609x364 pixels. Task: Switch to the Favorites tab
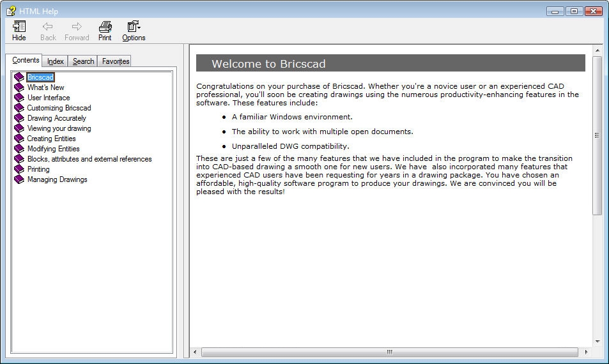pyautogui.click(x=116, y=61)
